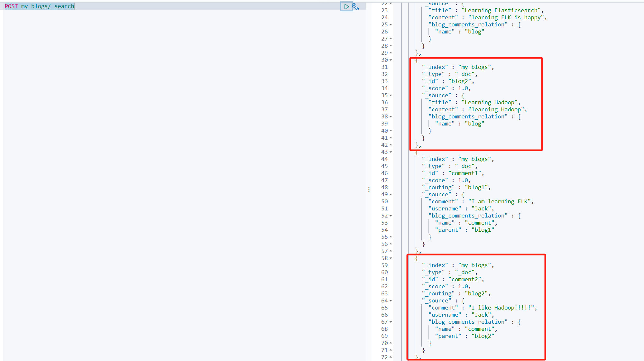Click the "_id" : "comment1" line
This screenshot has height=361, width=644.
tap(453, 173)
